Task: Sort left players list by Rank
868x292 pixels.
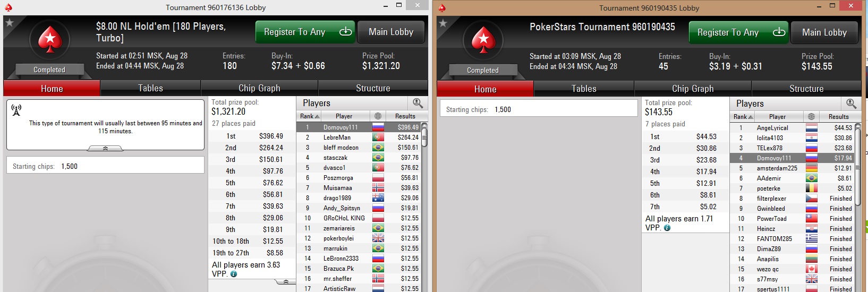Action: (x=310, y=116)
